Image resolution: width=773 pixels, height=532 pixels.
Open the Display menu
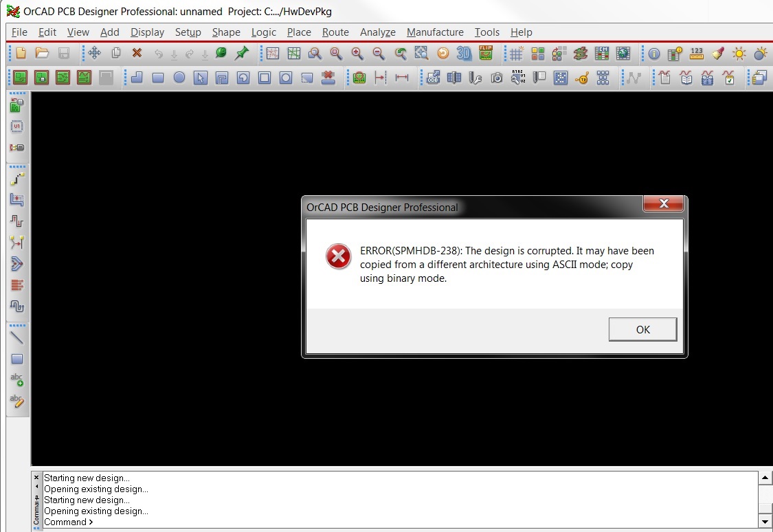(147, 32)
